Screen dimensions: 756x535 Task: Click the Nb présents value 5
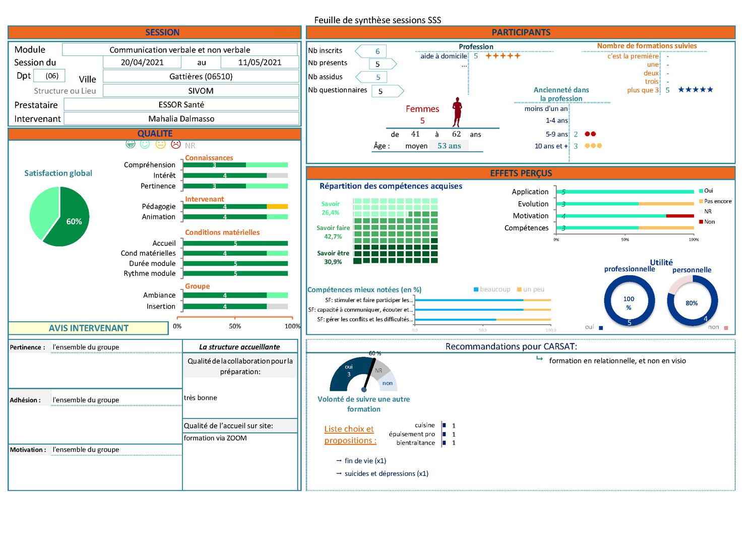coord(383,64)
